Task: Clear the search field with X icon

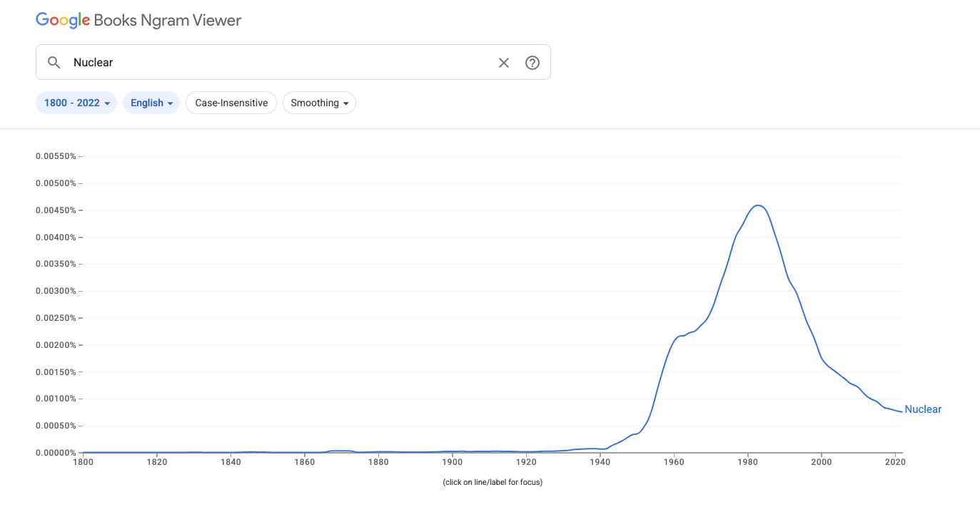Action: [x=504, y=63]
